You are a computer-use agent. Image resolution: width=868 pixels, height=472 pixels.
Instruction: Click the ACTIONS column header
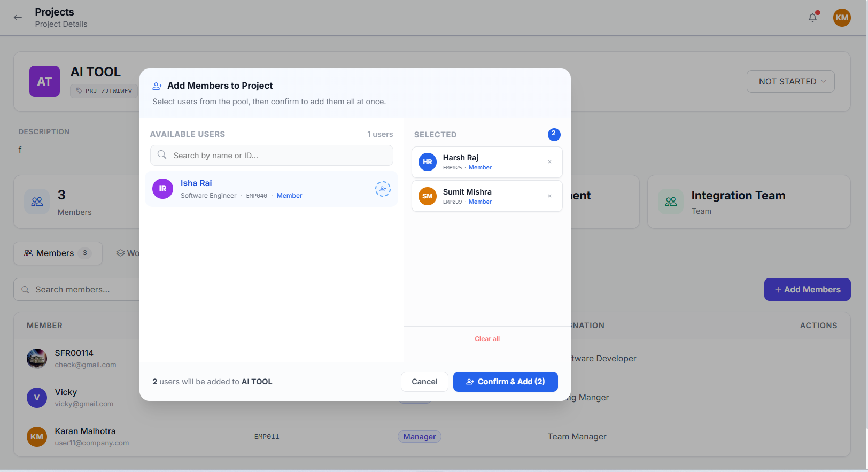(x=818, y=326)
